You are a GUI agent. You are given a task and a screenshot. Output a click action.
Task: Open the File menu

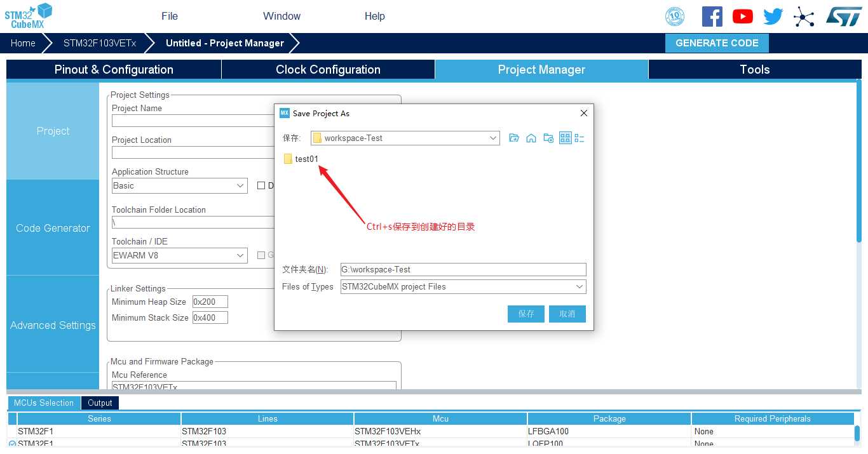tap(170, 17)
